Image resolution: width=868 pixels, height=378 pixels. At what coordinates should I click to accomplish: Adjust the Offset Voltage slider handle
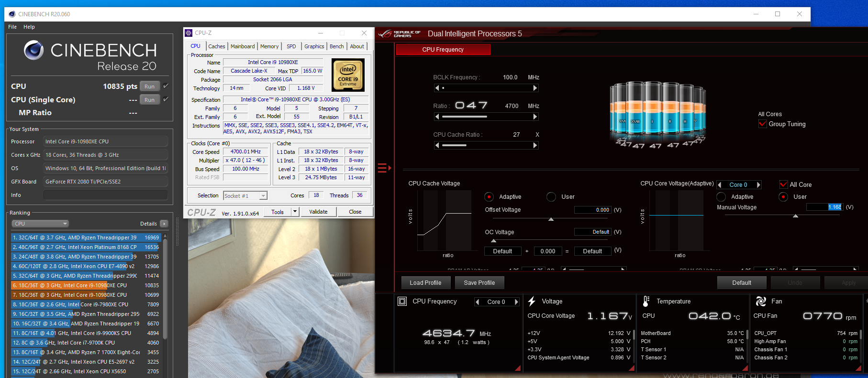point(551,219)
